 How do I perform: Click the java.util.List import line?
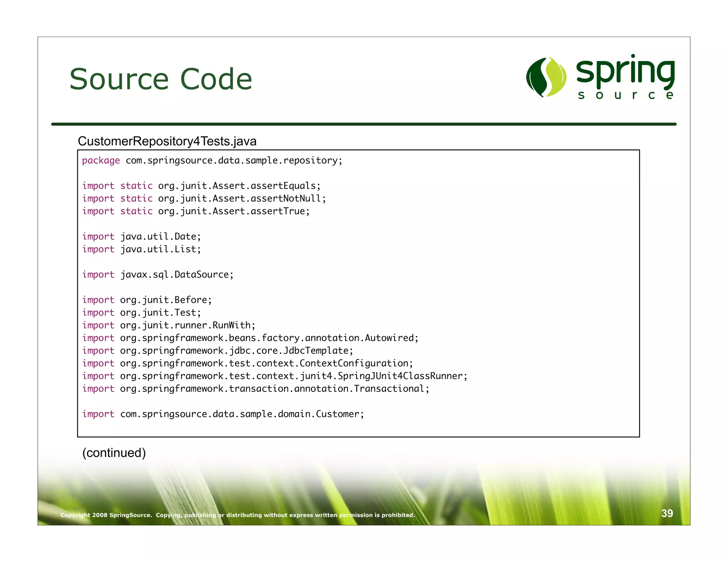[x=141, y=249]
